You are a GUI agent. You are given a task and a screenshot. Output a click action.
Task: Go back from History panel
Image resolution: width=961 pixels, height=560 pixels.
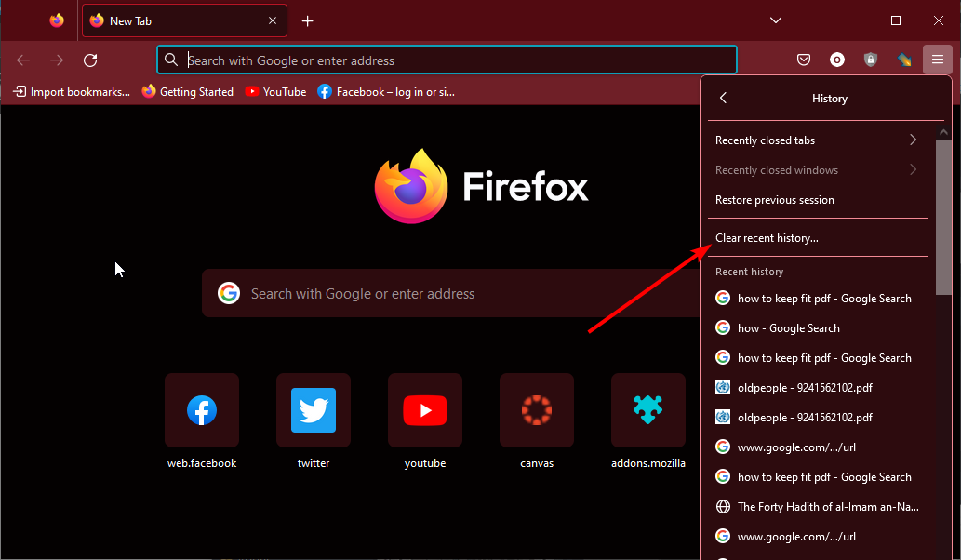(723, 98)
